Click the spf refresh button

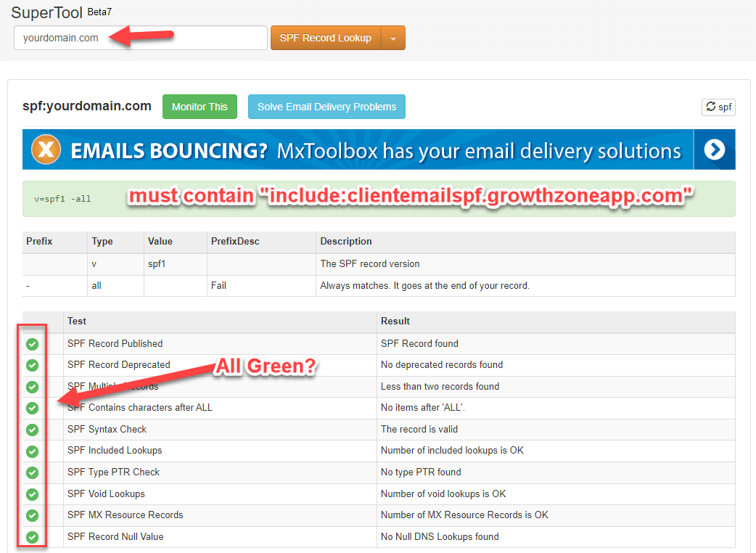coord(718,107)
